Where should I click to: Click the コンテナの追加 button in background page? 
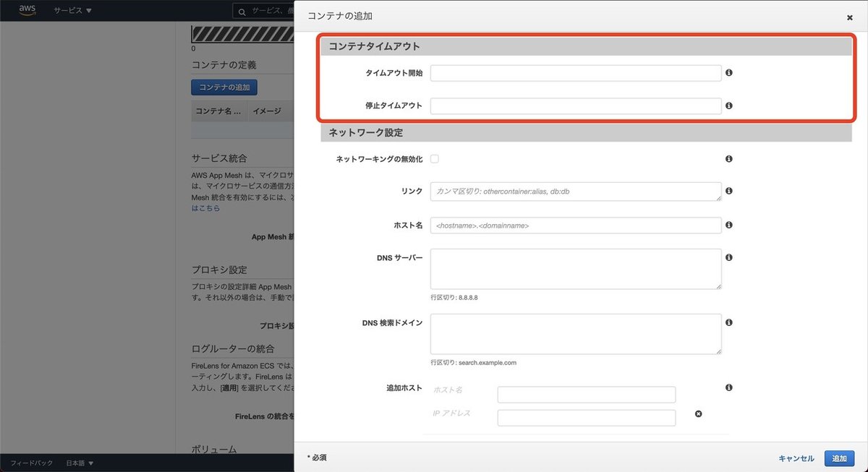click(224, 87)
